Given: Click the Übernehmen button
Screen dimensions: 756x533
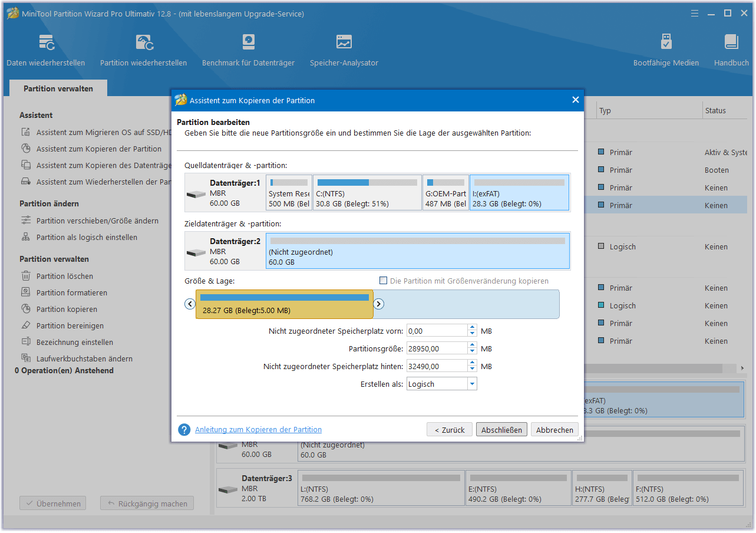Looking at the screenshot, I should (x=52, y=504).
